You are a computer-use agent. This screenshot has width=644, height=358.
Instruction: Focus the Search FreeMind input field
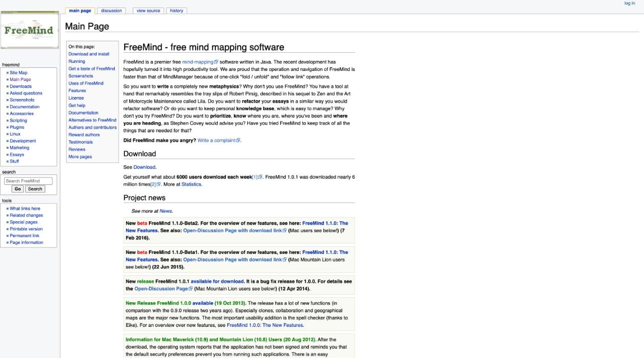(29, 181)
